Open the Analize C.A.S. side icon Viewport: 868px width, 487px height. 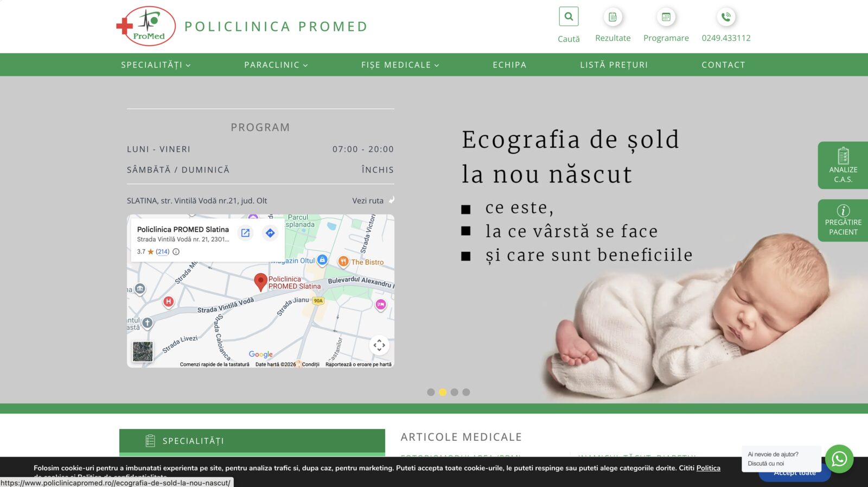tap(843, 156)
